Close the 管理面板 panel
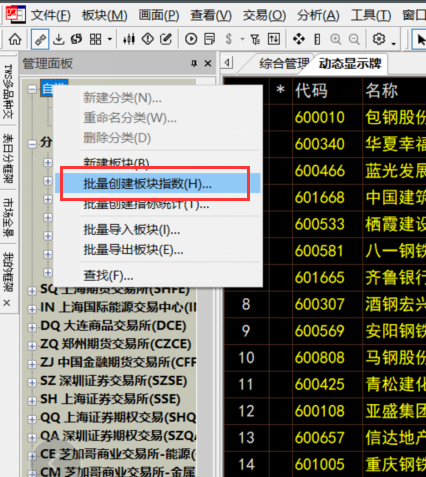The image size is (426, 477). click(x=208, y=63)
